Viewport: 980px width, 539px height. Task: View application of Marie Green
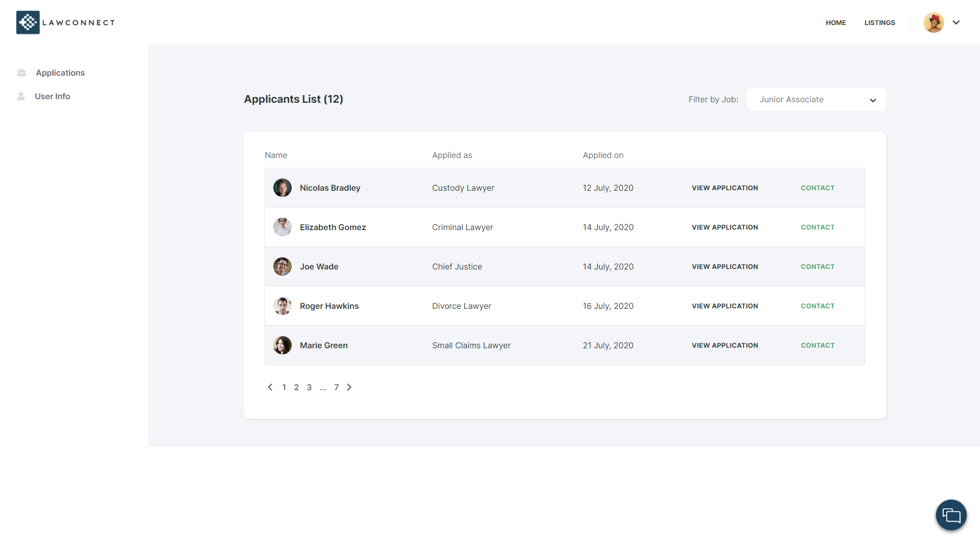[725, 345]
